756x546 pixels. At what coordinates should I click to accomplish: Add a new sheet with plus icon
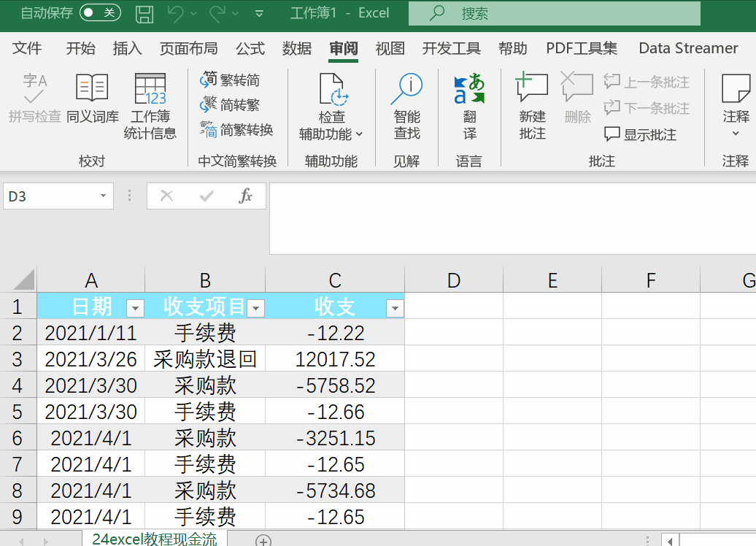point(263,541)
